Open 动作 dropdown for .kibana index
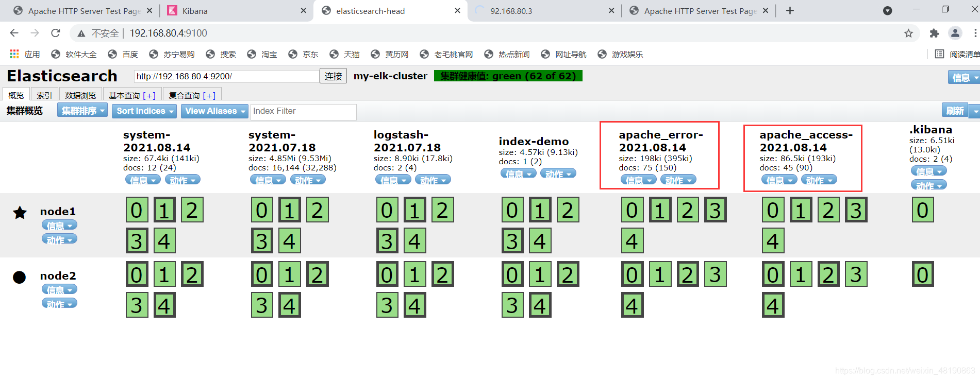 (929, 185)
